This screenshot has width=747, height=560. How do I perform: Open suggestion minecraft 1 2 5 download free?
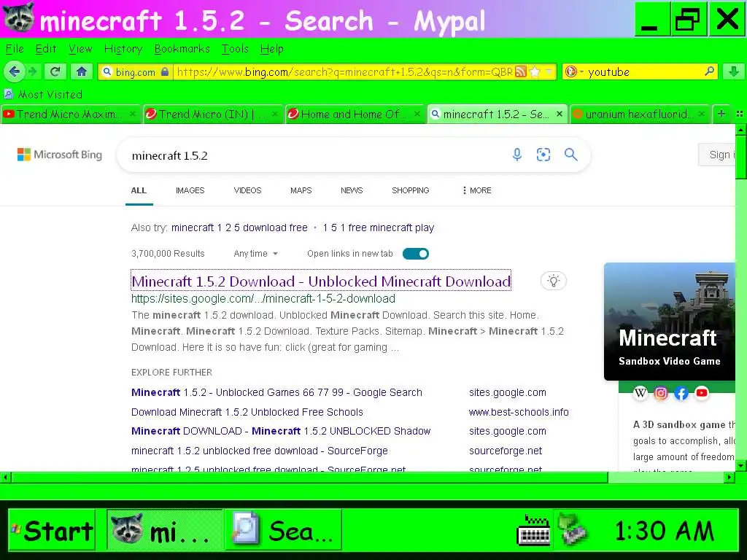pos(239,227)
